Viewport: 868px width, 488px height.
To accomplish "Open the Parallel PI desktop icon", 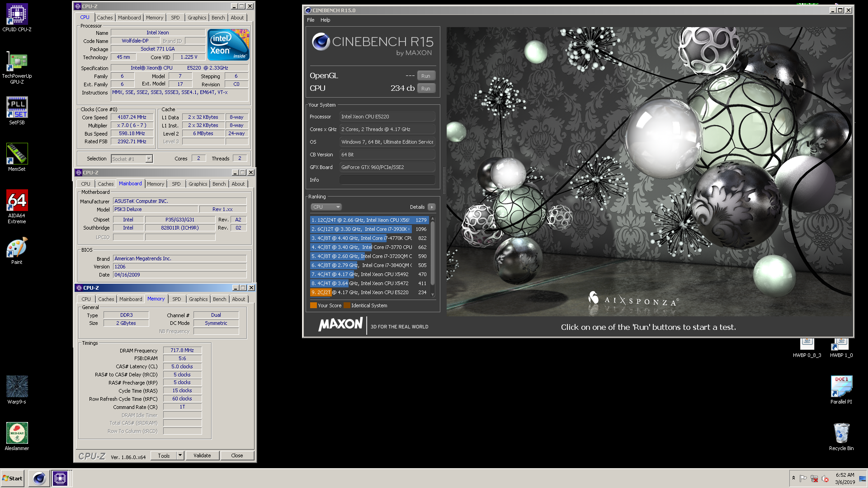I will (x=841, y=389).
